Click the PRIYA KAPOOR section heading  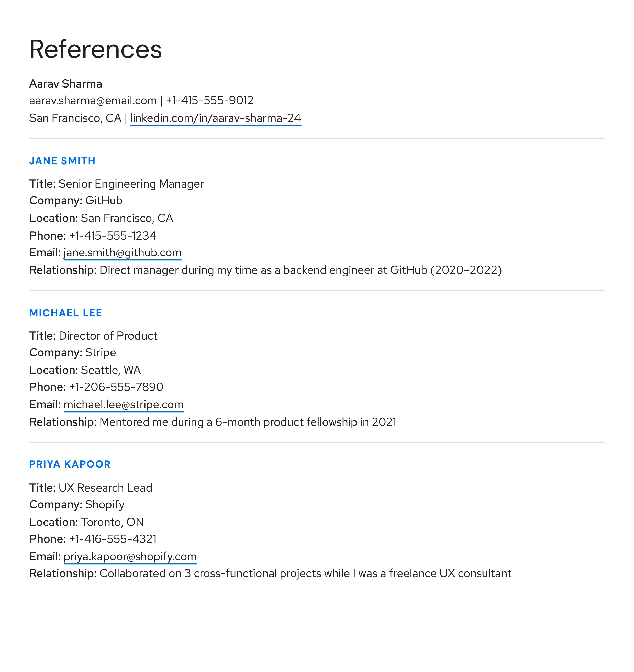pos(70,464)
